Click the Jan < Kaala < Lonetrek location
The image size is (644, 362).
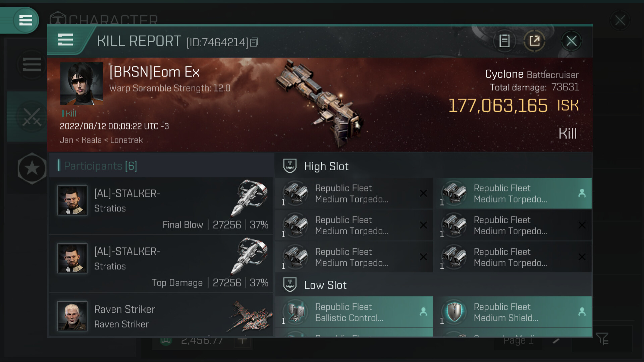click(x=101, y=140)
